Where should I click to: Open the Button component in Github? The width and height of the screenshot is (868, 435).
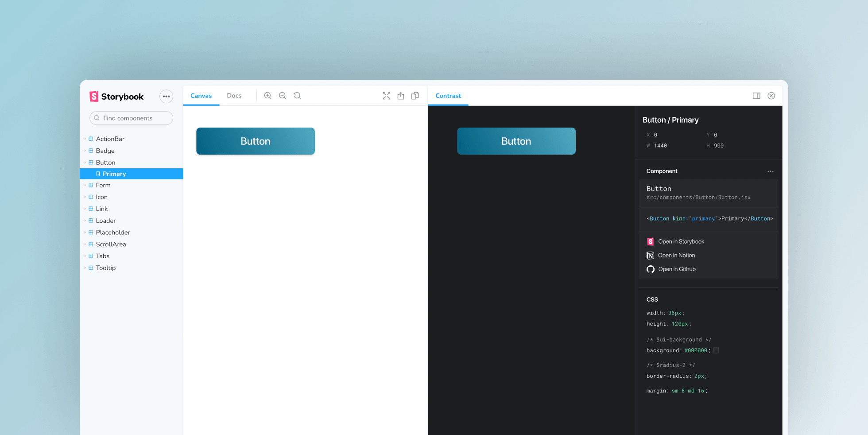coord(677,269)
